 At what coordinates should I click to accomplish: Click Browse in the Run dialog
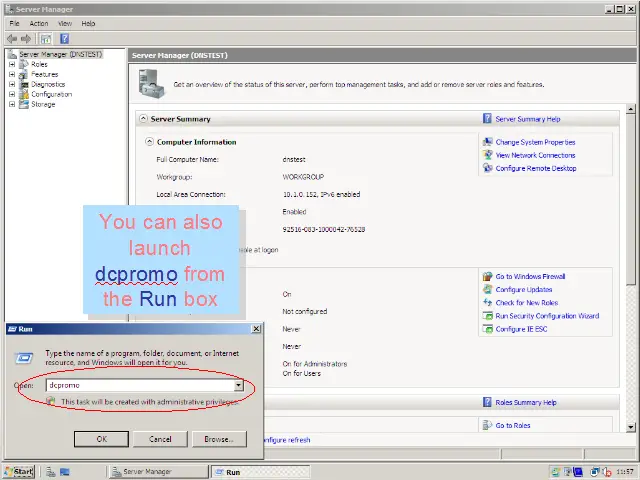tap(219, 439)
